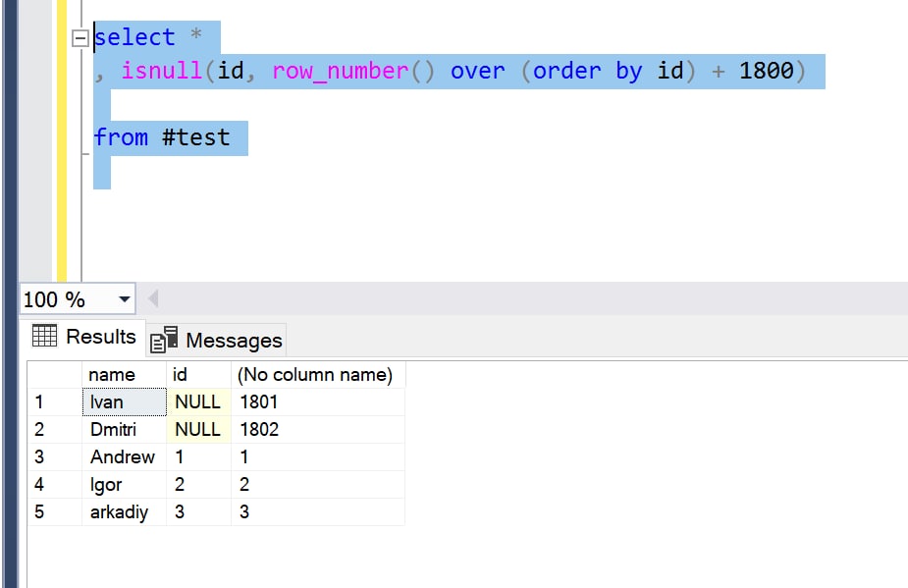Image resolution: width=908 pixels, height=588 pixels.
Task: Select the Andrew cell
Action: click(x=124, y=457)
